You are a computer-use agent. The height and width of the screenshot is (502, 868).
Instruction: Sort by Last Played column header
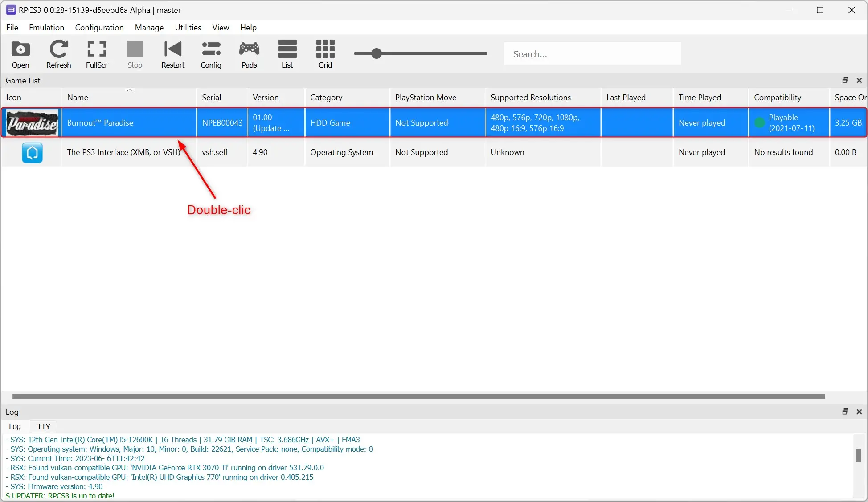637,98
